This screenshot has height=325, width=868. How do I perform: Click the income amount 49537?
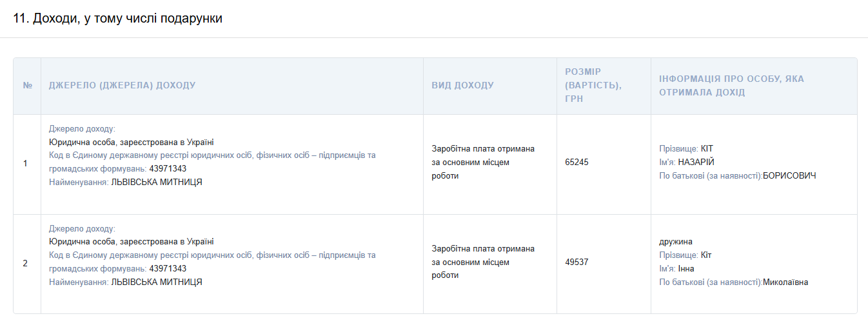(x=577, y=262)
